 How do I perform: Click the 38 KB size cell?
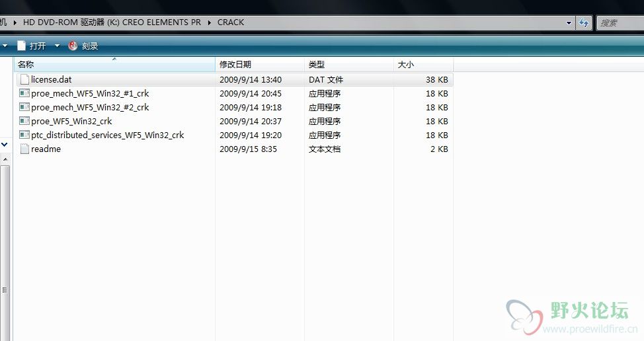click(x=436, y=79)
